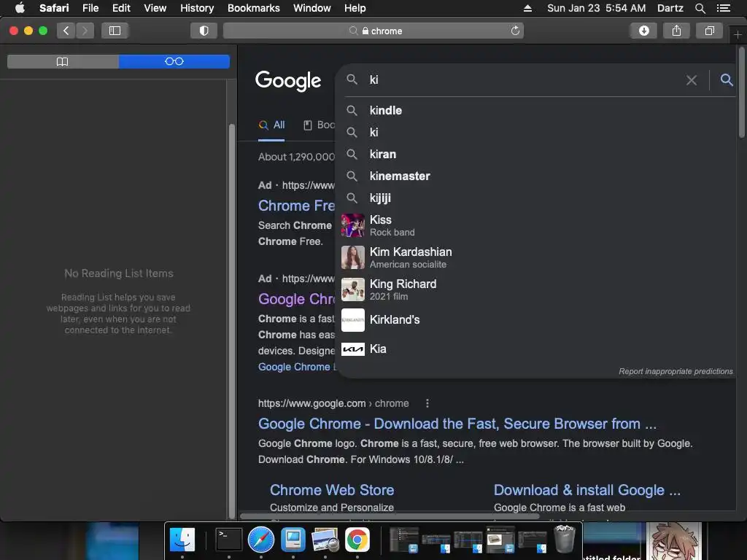Select the lowercase 'ki' suggestion row
Image resolution: width=747 pixels, height=560 pixels.
pyautogui.click(x=536, y=133)
